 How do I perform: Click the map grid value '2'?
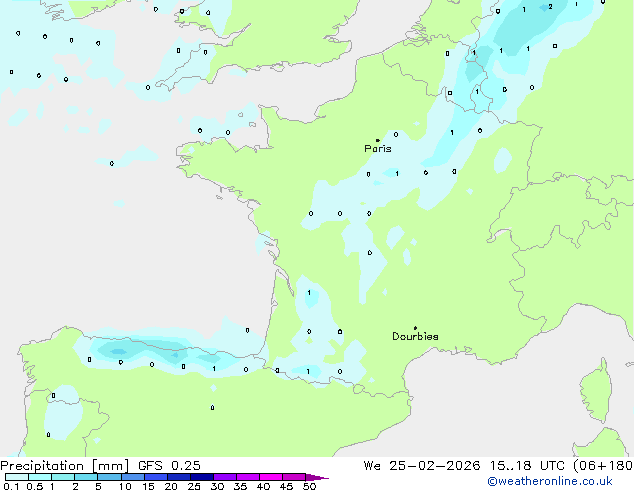coord(550,7)
